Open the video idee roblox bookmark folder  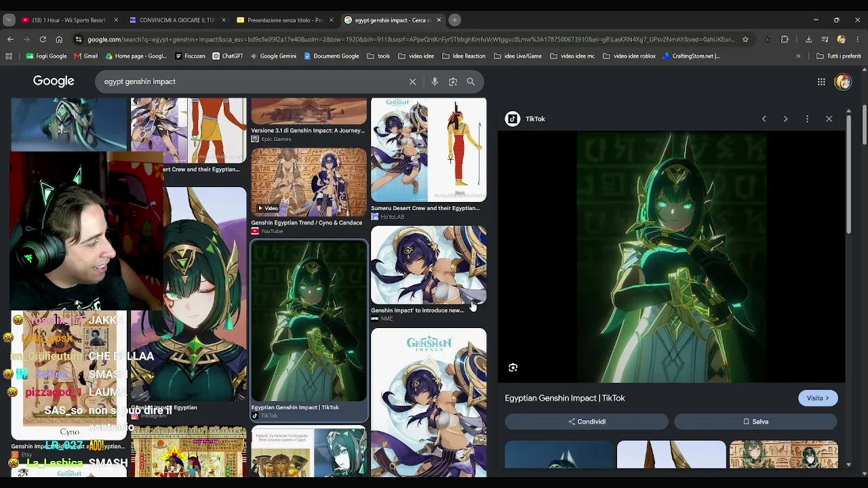click(629, 56)
